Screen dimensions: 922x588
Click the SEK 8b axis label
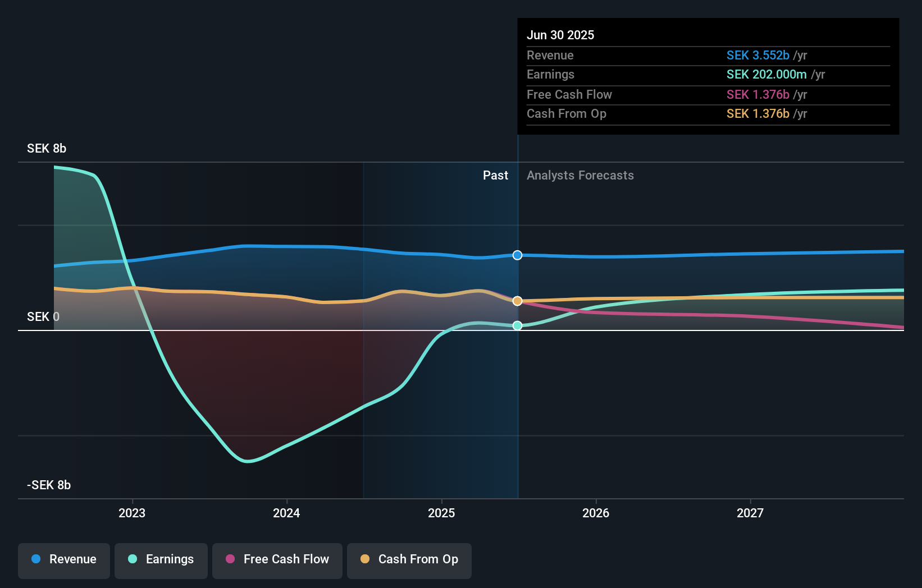click(47, 149)
